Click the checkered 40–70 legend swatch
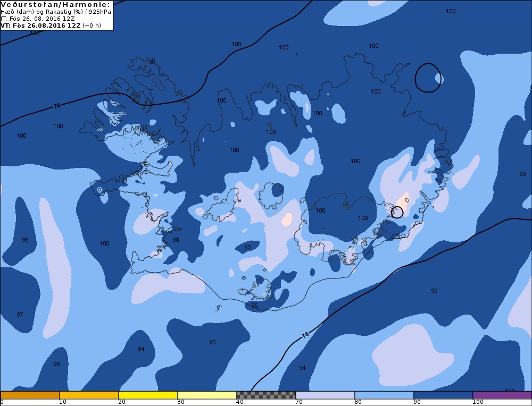 [x=266, y=395]
